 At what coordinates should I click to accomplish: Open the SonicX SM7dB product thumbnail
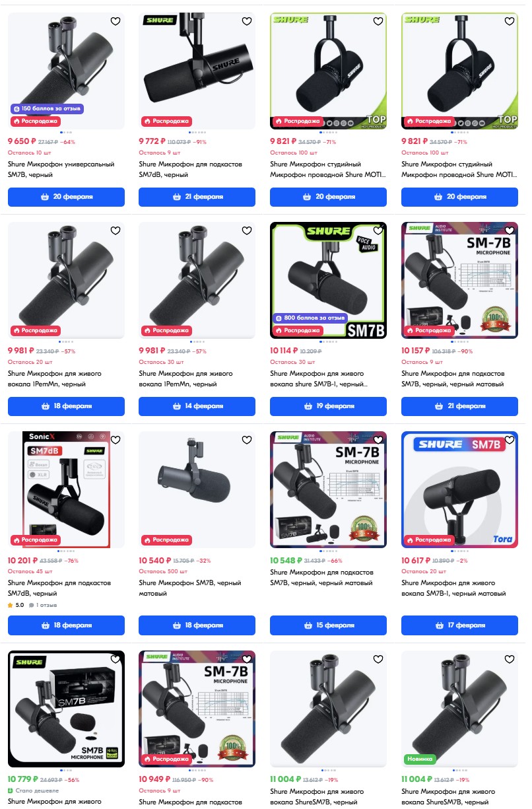coord(66,489)
